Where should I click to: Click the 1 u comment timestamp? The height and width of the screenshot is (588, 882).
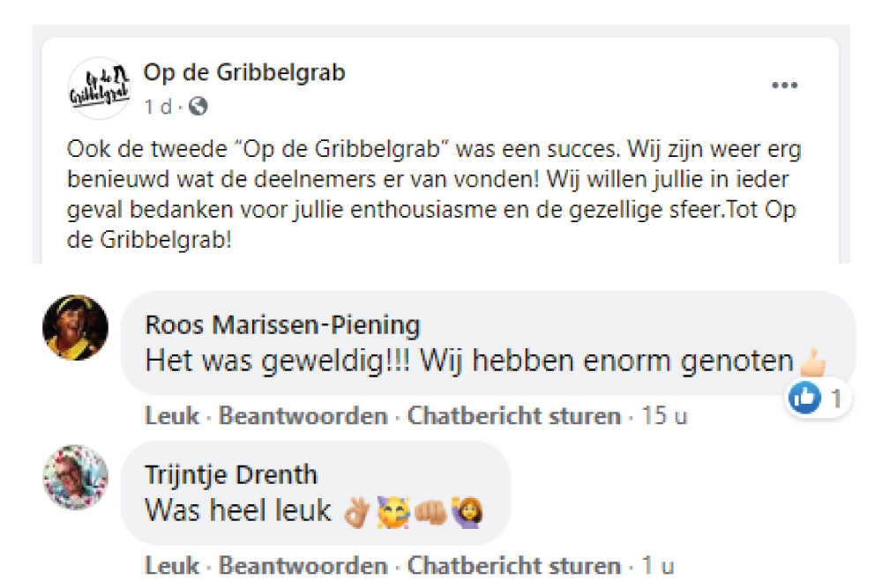(659, 565)
